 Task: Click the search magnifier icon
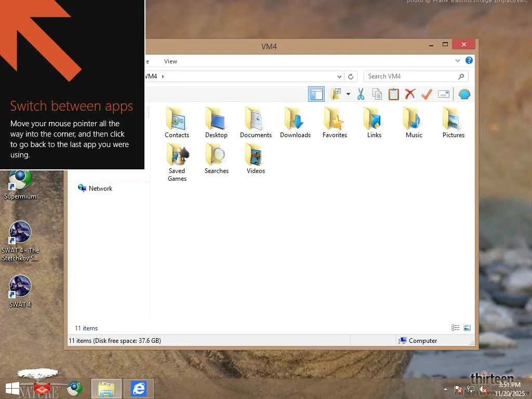(x=461, y=76)
